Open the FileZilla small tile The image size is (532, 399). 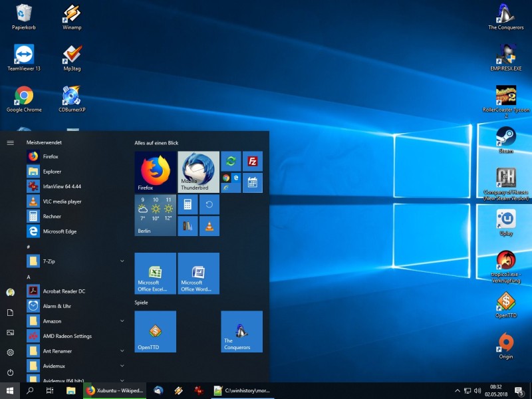click(253, 161)
